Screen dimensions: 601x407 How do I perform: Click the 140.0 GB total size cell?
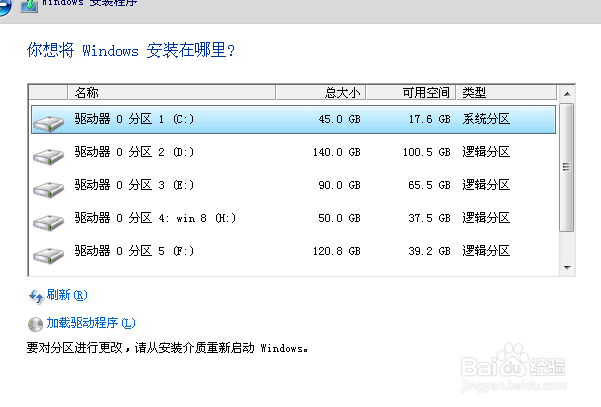click(337, 153)
